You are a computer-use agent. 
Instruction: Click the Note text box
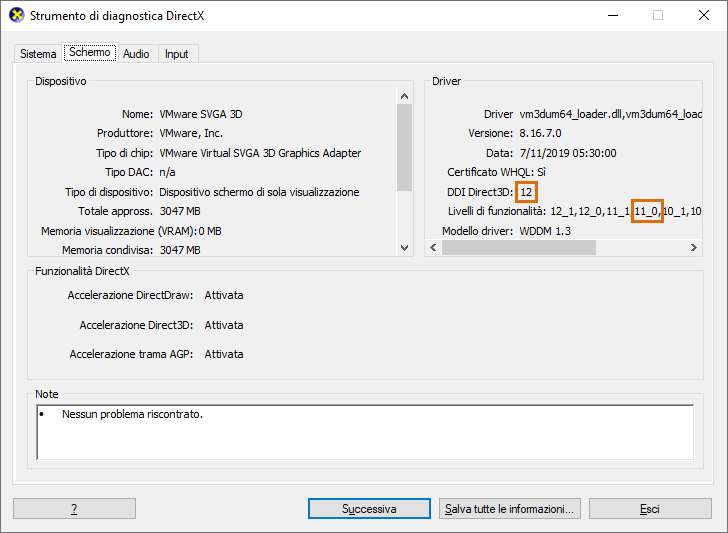pyautogui.click(x=365, y=432)
